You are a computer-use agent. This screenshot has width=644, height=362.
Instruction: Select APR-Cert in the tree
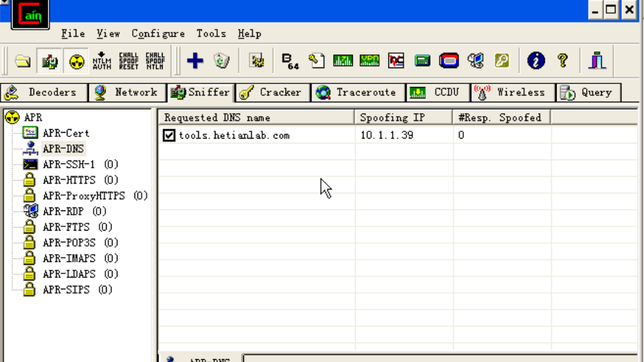66,133
